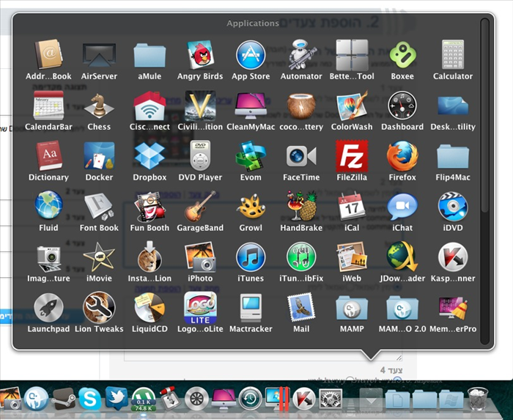Open the Dictionary app

48,155
